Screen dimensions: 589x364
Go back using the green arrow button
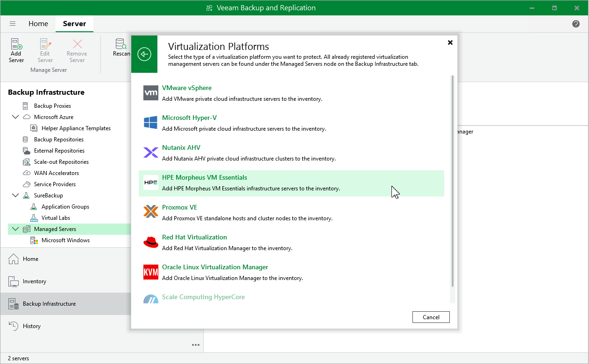(x=144, y=54)
